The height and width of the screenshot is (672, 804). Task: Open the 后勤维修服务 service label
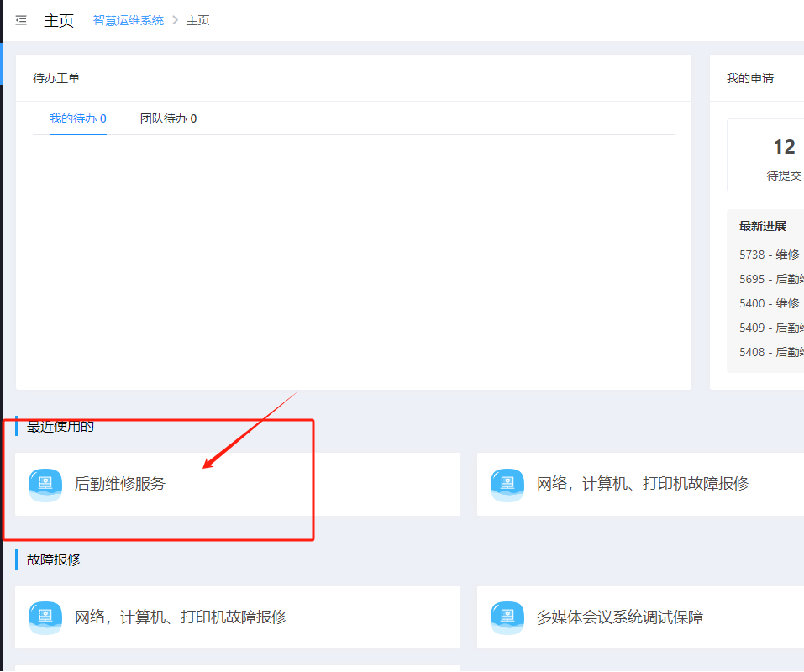(120, 484)
